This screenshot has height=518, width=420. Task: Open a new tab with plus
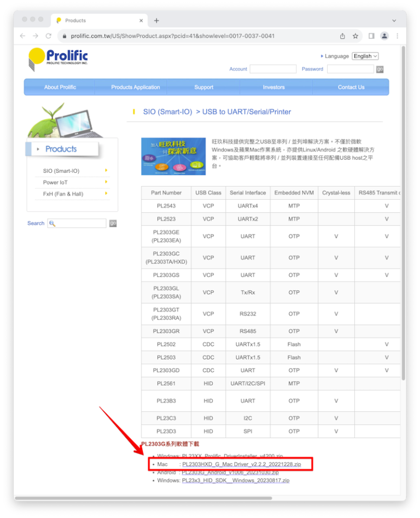tap(156, 21)
